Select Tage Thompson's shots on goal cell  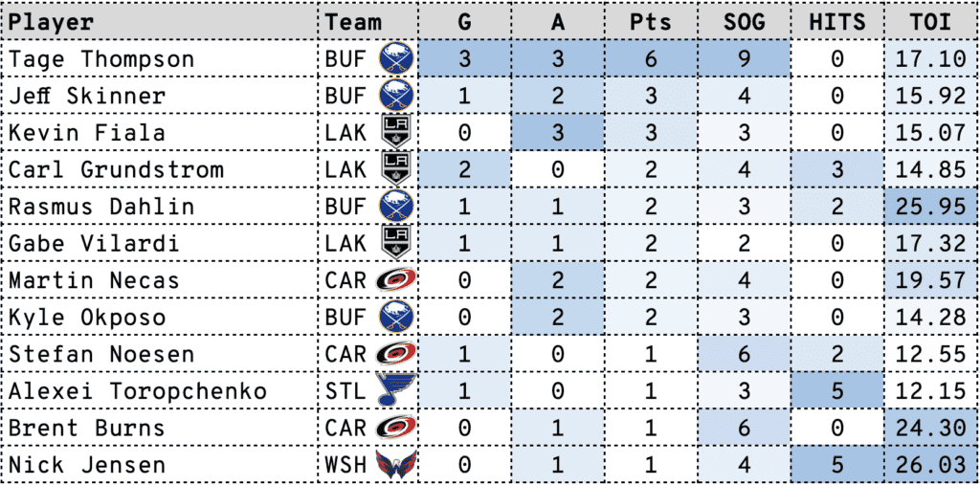point(744,59)
